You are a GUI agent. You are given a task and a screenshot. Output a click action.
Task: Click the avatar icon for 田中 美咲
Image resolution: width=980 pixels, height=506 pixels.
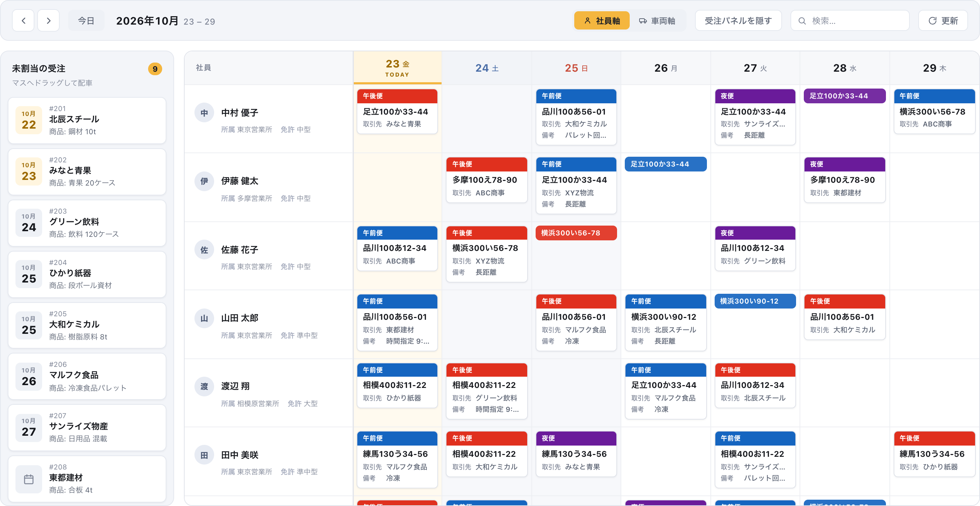pos(204,455)
